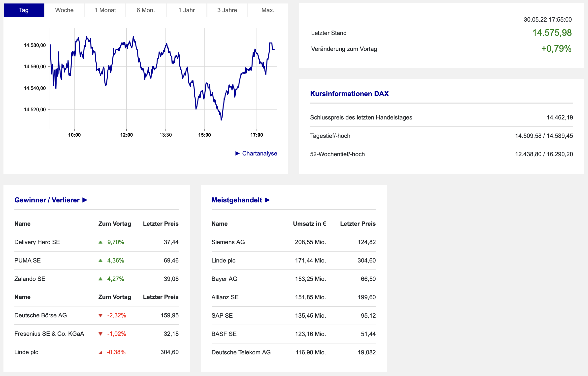588x376 pixels.
Task: Open the Meistgehandelt heading link
Action: pos(237,200)
